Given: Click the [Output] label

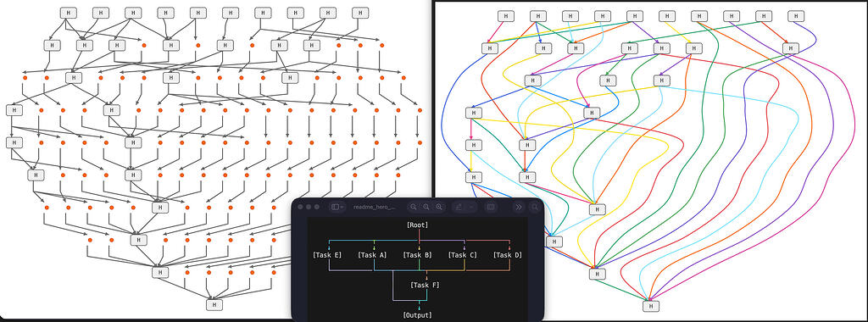Looking at the screenshot, I should pos(417,315).
